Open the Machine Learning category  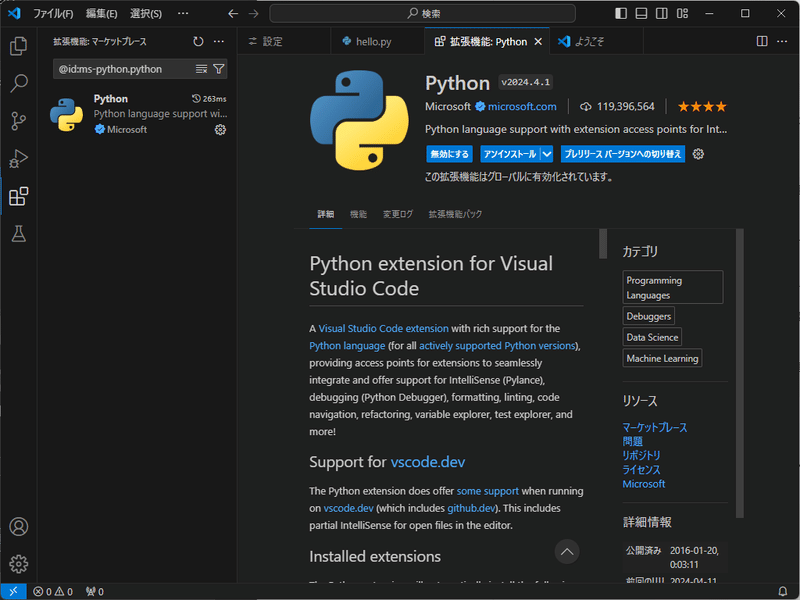click(662, 358)
